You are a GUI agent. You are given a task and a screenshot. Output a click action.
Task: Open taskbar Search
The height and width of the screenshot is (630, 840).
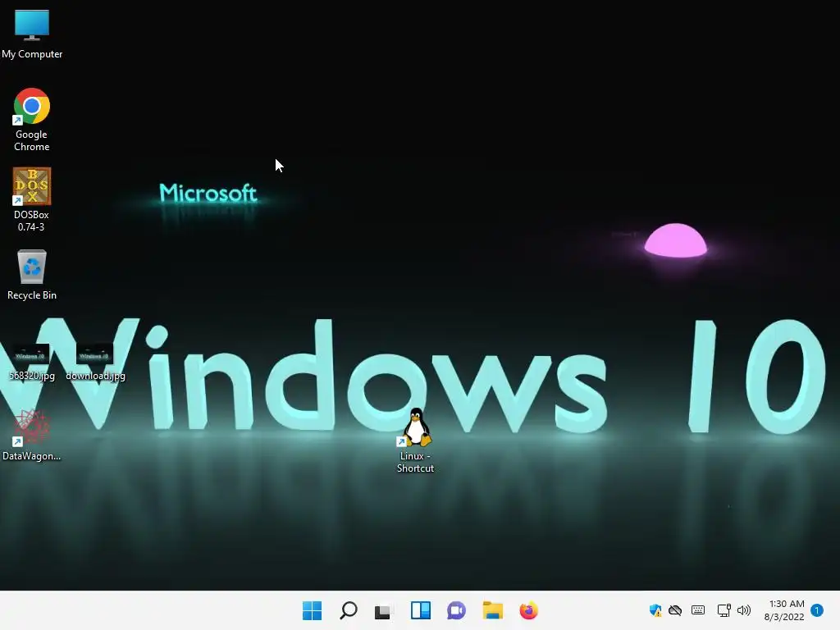[x=349, y=610]
